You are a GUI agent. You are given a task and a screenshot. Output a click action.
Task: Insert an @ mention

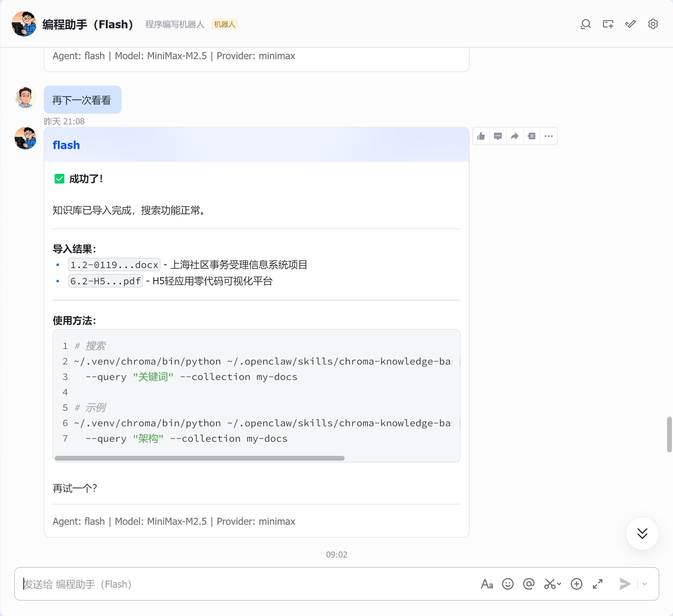[529, 584]
